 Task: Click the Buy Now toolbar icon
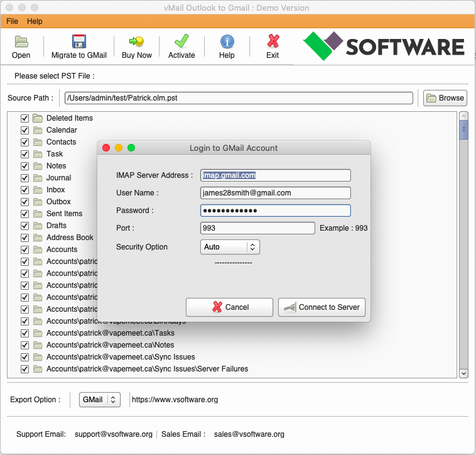click(137, 41)
